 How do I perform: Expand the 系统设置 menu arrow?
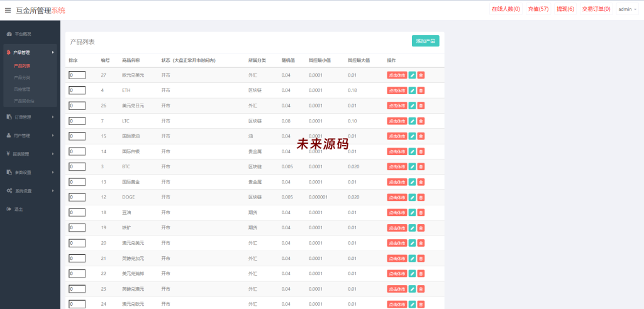[53, 191]
